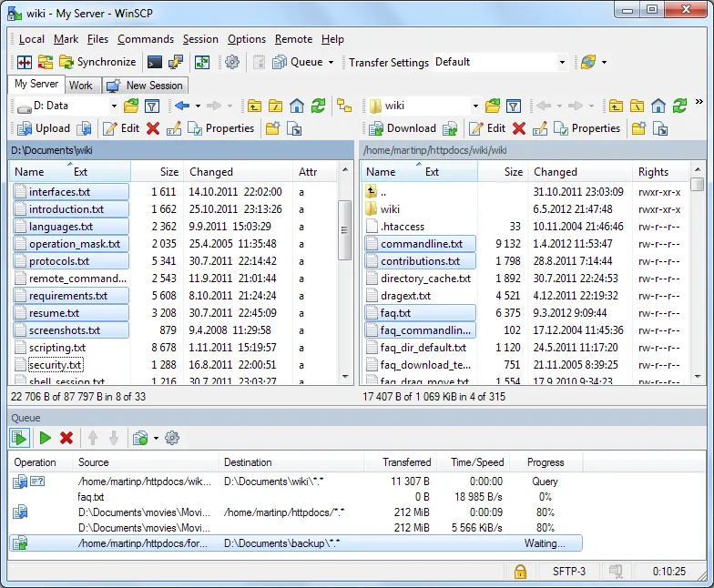The height and width of the screenshot is (588, 714).
Task: Open the preferences gear icon in main toolbar
Action: coord(232,62)
